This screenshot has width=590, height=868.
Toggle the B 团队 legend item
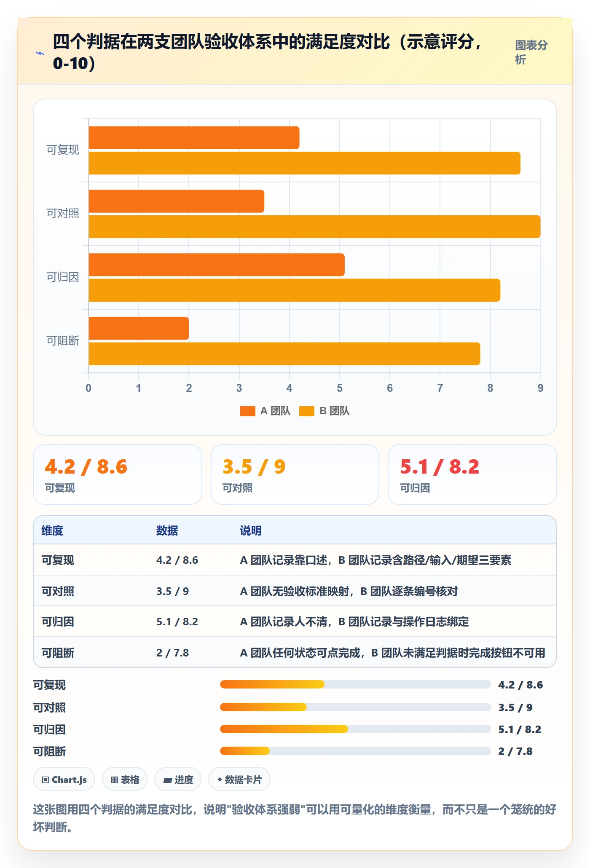pyautogui.click(x=324, y=411)
